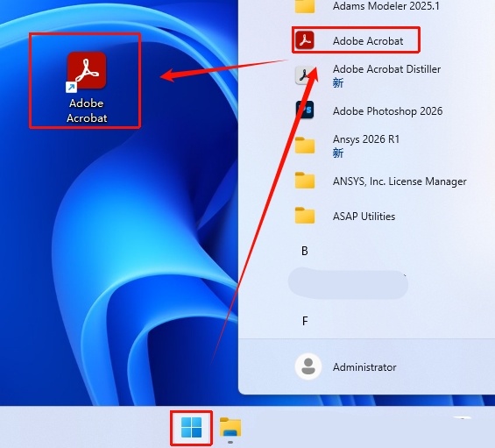This screenshot has height=448, width=495.
Task: Click the Administrator user avatar
Action: 308,366
